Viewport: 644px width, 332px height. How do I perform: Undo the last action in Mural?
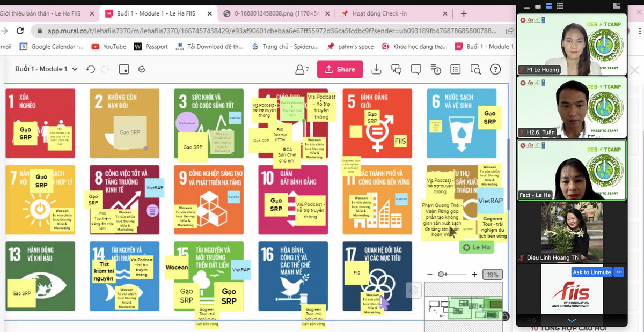click(91, 69)
